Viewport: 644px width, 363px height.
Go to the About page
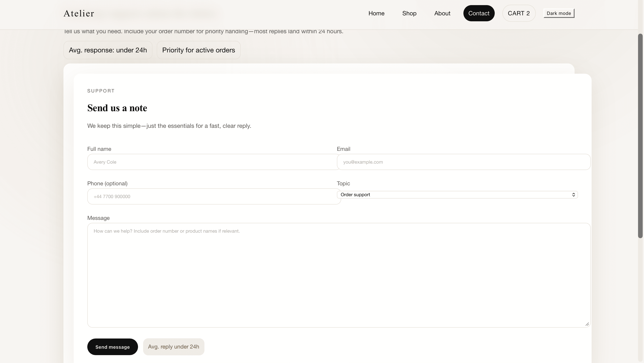tap(442, 13)
